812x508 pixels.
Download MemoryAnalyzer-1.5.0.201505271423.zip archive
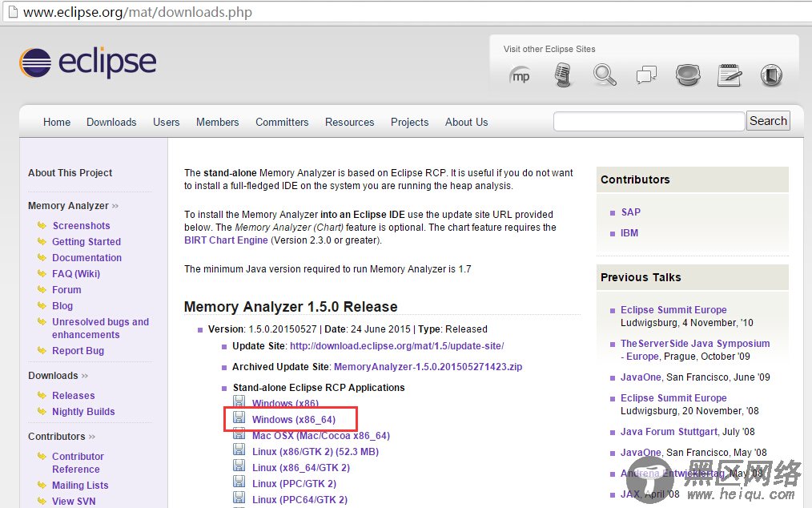428,367
